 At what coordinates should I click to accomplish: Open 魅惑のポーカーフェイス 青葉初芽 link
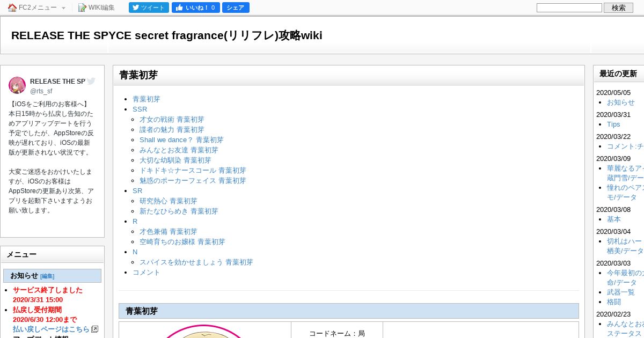(x=193, y=181)
